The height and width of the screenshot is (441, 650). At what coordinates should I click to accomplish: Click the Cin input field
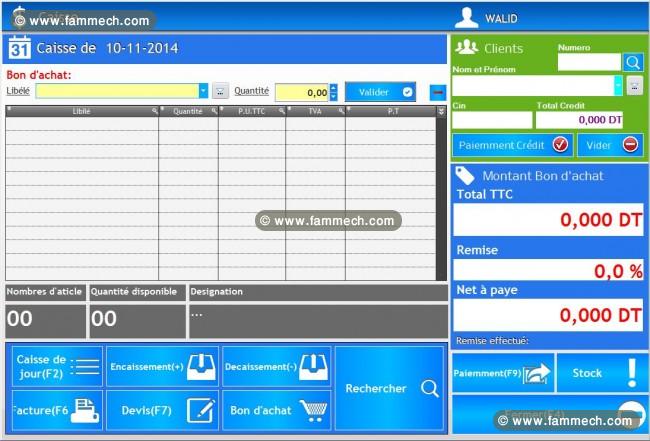[x=492, y=120]
